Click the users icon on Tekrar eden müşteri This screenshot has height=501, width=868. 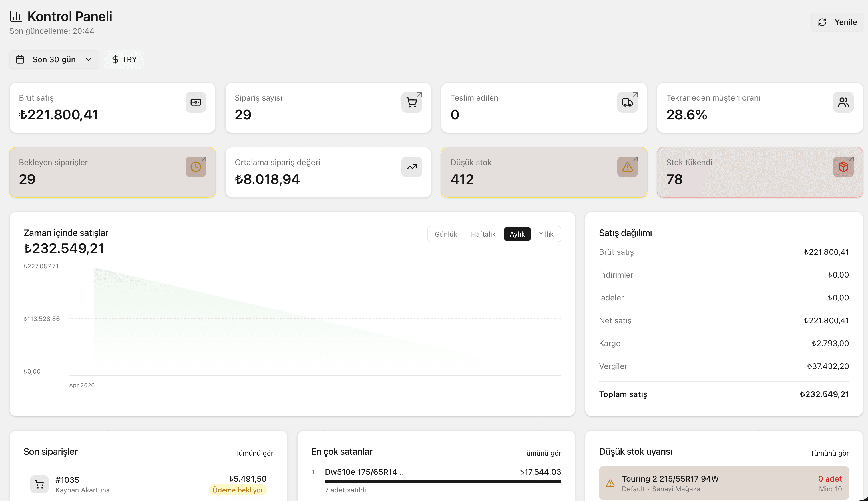click(843, 102)
